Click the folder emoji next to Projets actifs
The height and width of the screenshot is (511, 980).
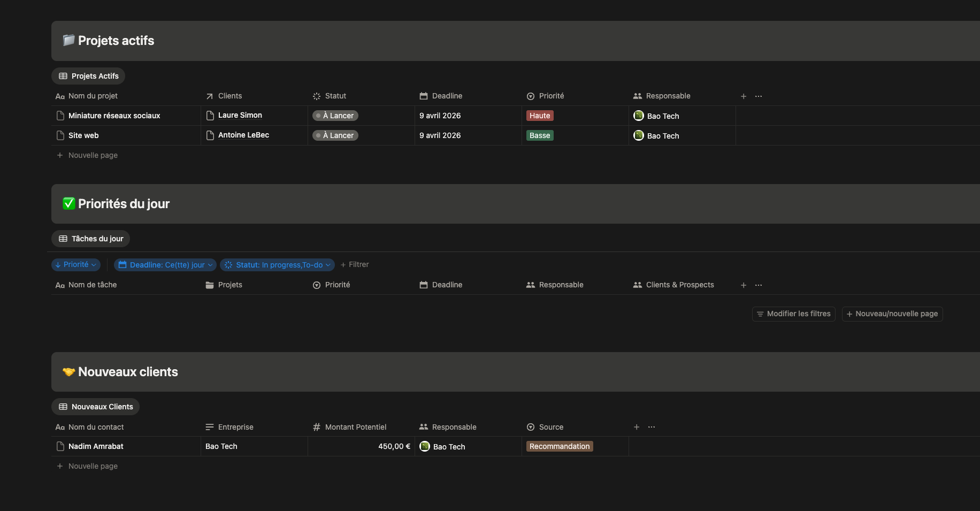68,40
